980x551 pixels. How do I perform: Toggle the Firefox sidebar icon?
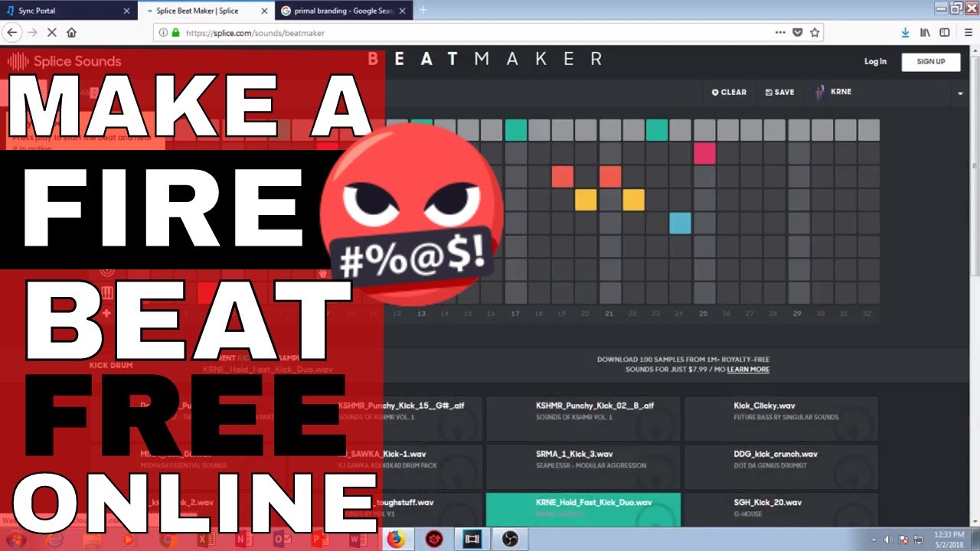(945, 33)
